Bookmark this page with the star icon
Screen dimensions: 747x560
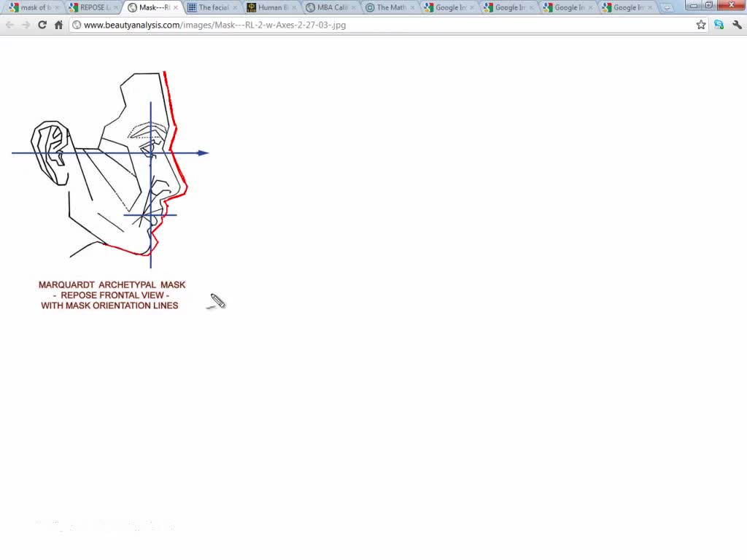701,25
